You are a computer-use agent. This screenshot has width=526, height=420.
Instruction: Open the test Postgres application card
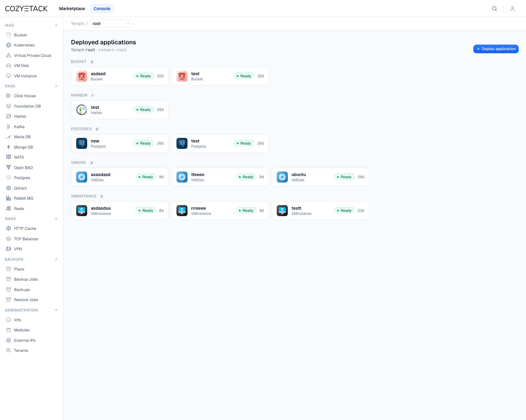click(220, 143)
